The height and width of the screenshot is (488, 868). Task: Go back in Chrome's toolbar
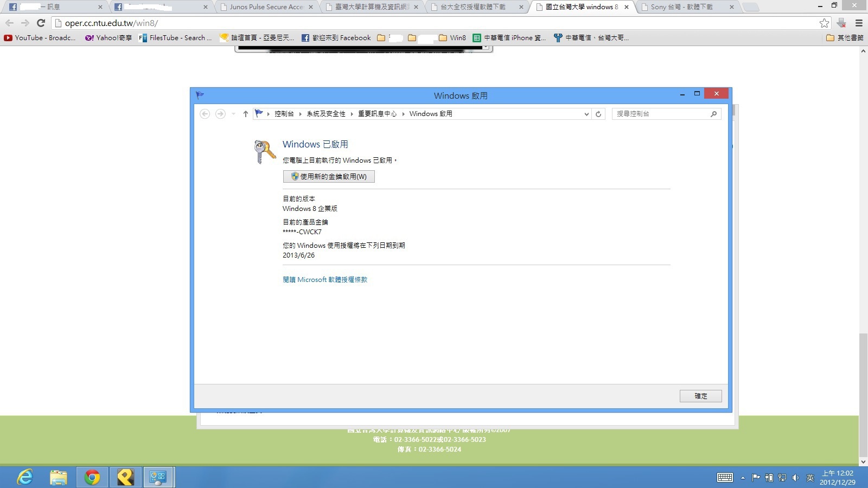tap(9, 23)
